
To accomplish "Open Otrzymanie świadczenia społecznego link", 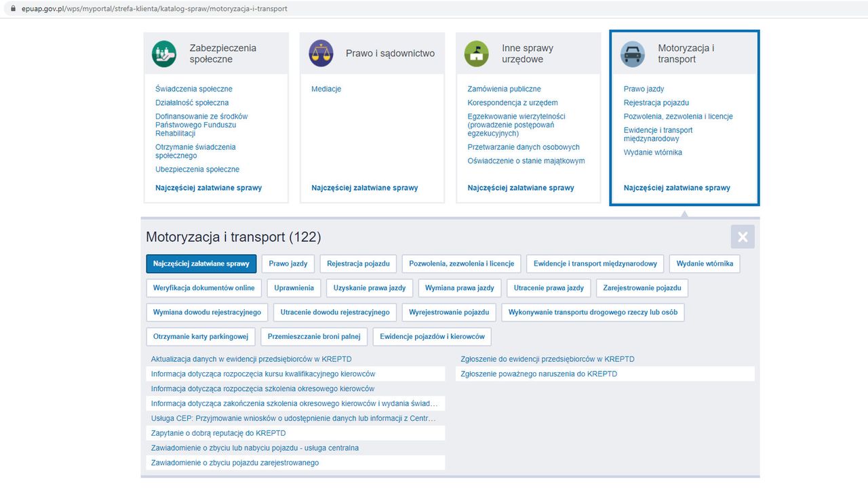I will 195,151.
